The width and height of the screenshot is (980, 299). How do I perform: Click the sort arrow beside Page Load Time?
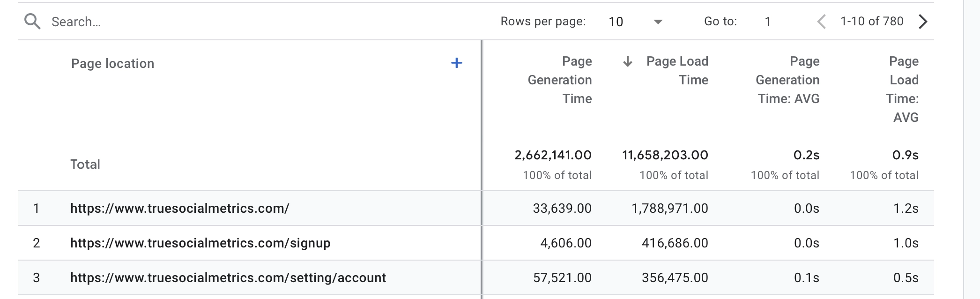click(x=628, y=62)
